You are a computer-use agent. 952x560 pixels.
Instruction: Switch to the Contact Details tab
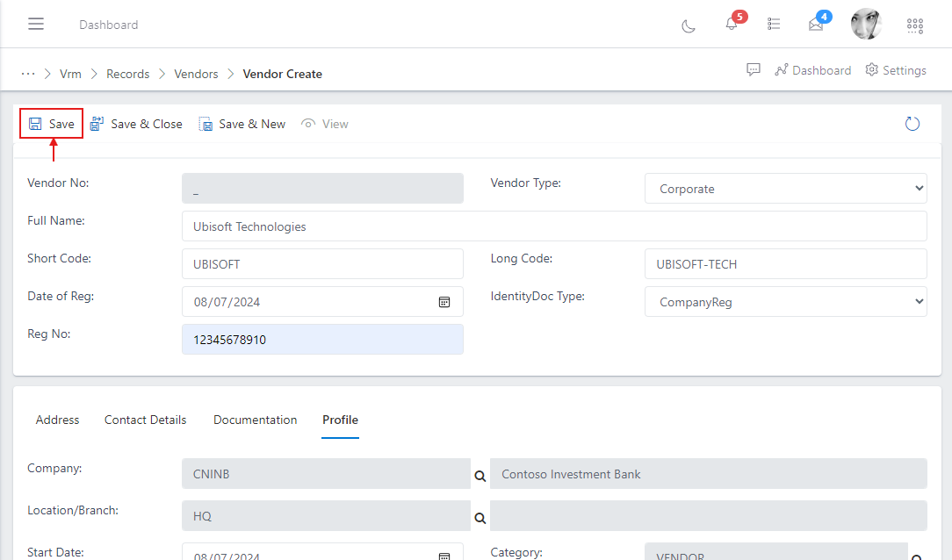pos(145,420)
